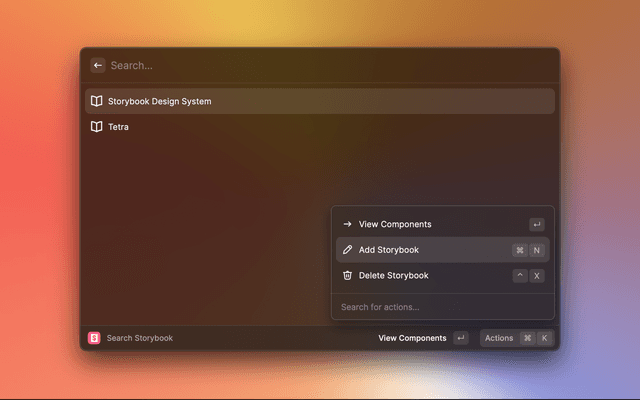This screenshot has width=640, height=400.
Task: Select Delete Storybook menu entry
Action: tap(393, 275)
